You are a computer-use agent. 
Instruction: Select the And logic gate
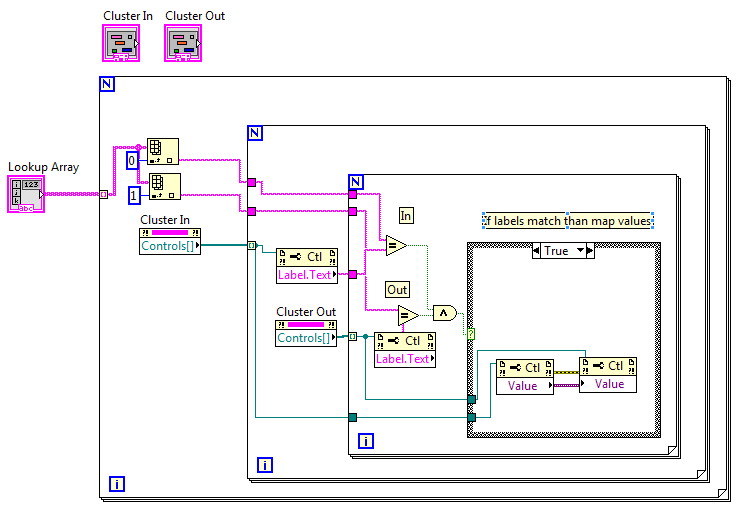click(x=444, y=313)
